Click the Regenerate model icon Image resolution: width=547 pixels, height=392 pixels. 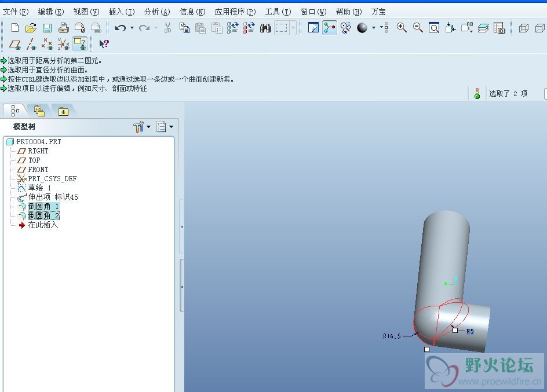pyautogui.click(x=233, y=28)
